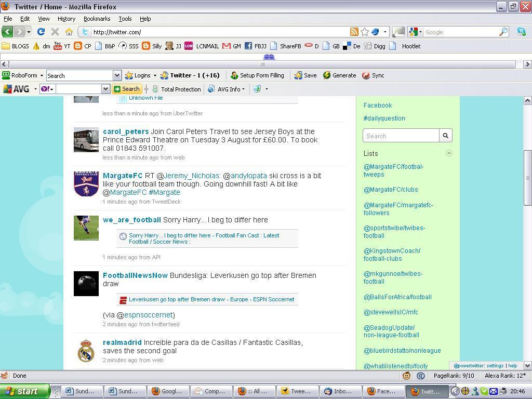The width and height of the screenshot is (532, 399).
Task: Go back with the green Back arrow
Action: point(7,32)
